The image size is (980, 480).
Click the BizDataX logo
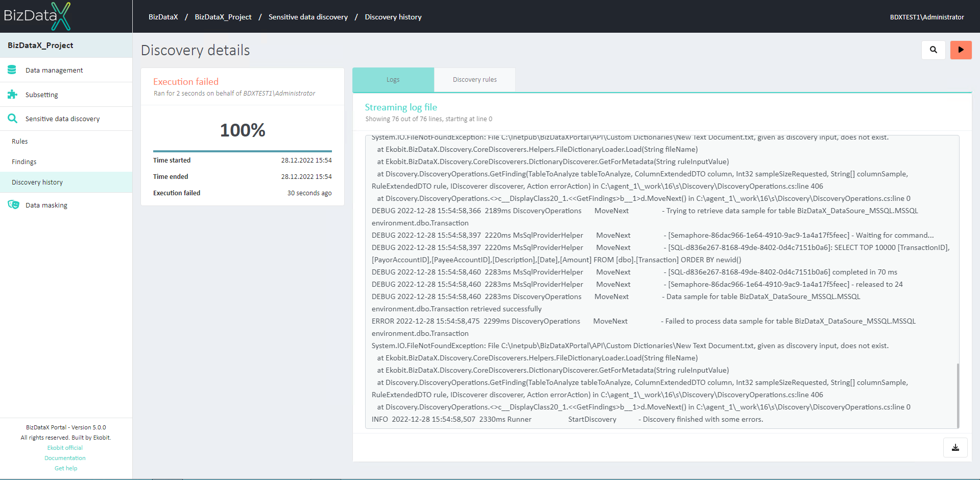(x=37, y=16)
